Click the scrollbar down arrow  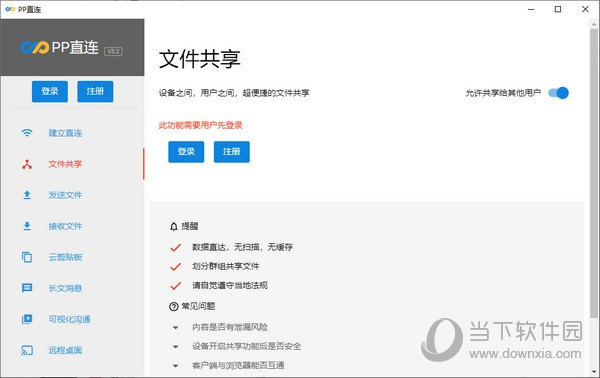click(x=594, y=371)
